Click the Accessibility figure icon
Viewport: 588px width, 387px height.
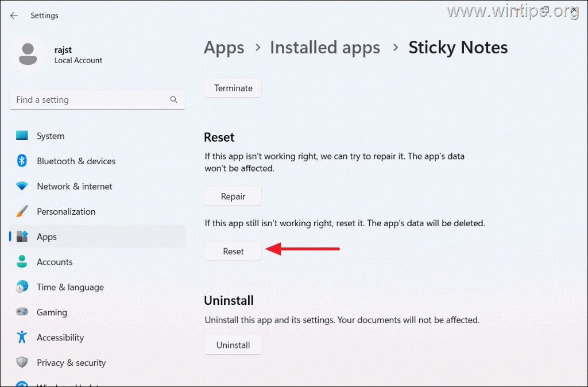coord(22,337)
